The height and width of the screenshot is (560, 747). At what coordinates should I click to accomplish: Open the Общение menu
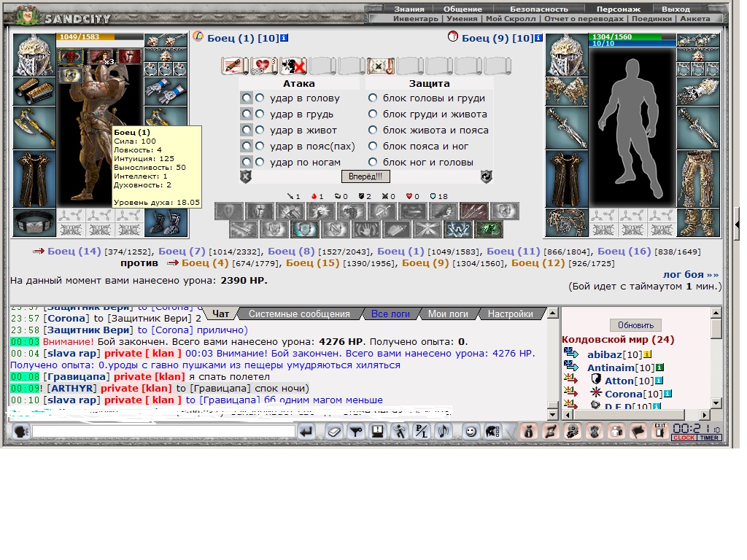(462, 9)
